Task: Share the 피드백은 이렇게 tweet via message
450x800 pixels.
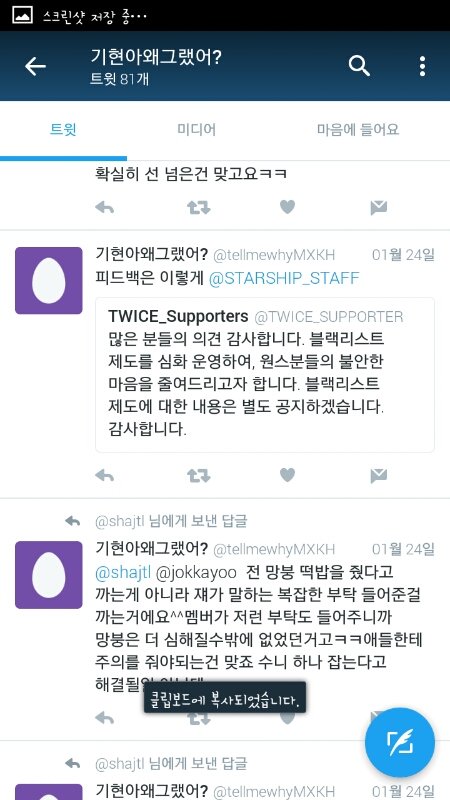Action: coord(379,476)
